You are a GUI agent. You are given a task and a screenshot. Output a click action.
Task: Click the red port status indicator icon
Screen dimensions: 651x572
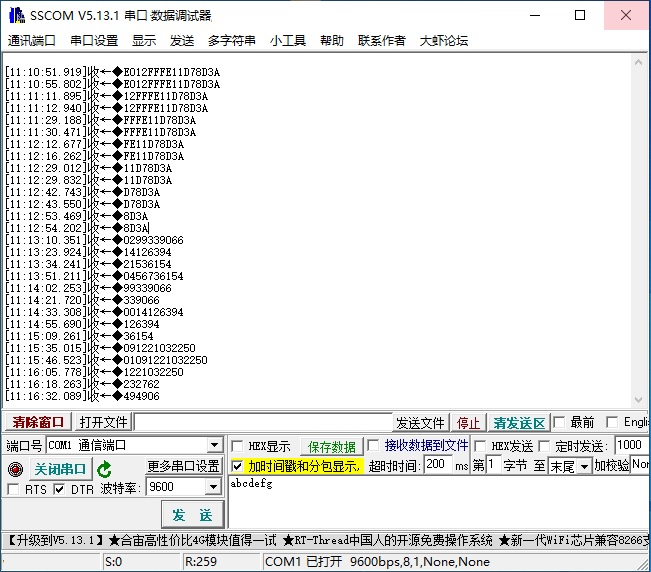14,469
